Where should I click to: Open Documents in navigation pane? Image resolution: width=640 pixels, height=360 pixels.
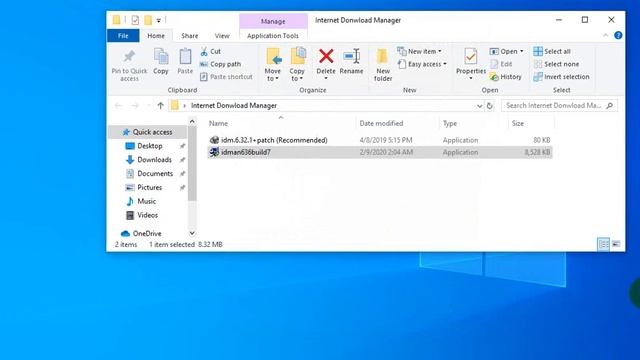pyautogui.click(x=155, y=173)
